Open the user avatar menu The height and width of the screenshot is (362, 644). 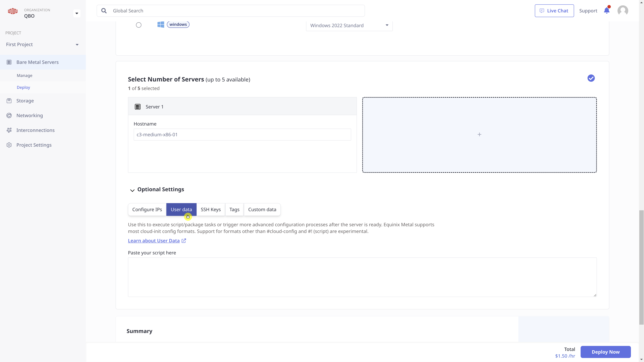point(623,11)
